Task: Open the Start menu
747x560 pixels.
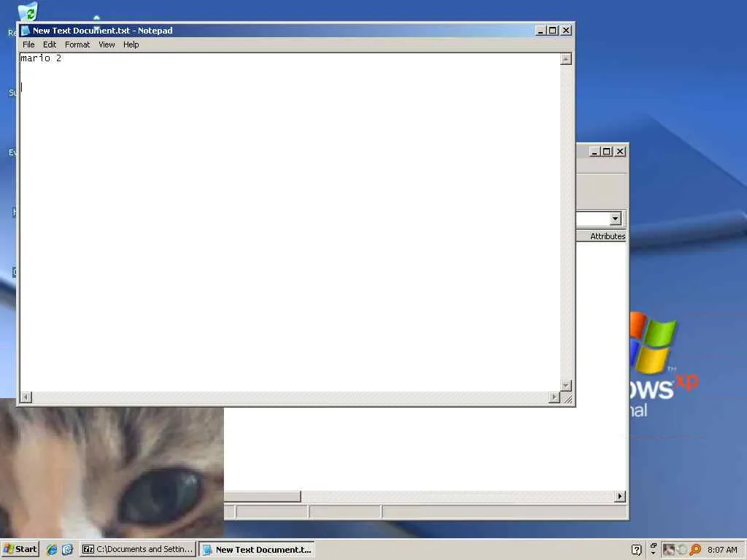Action: pyautogui.click(x=20, y=549)
